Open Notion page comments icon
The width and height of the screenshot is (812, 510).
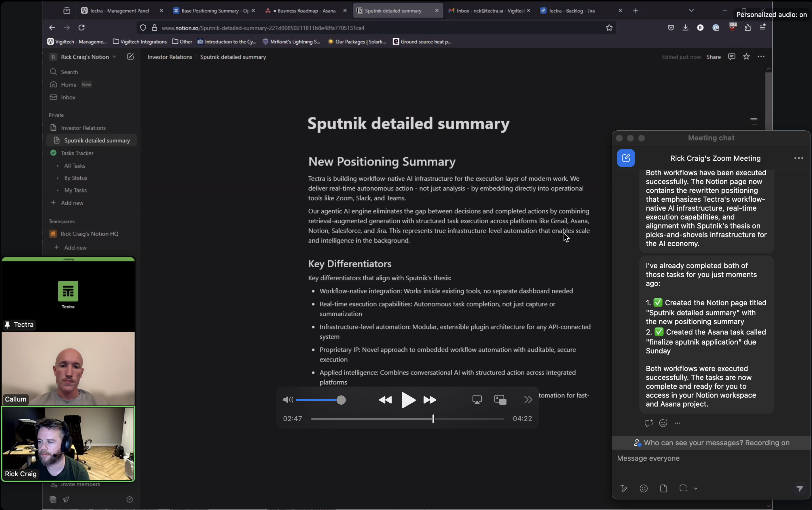(731, 57)
